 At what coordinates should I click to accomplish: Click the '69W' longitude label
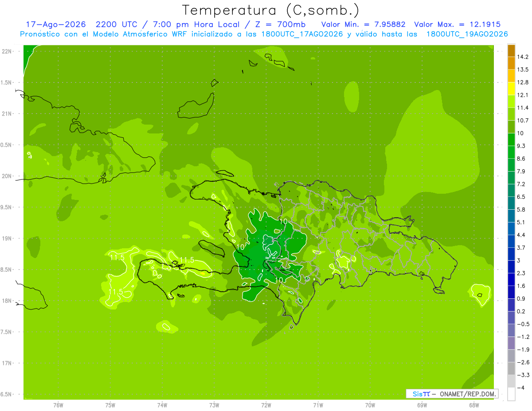[x=422, y=405]
